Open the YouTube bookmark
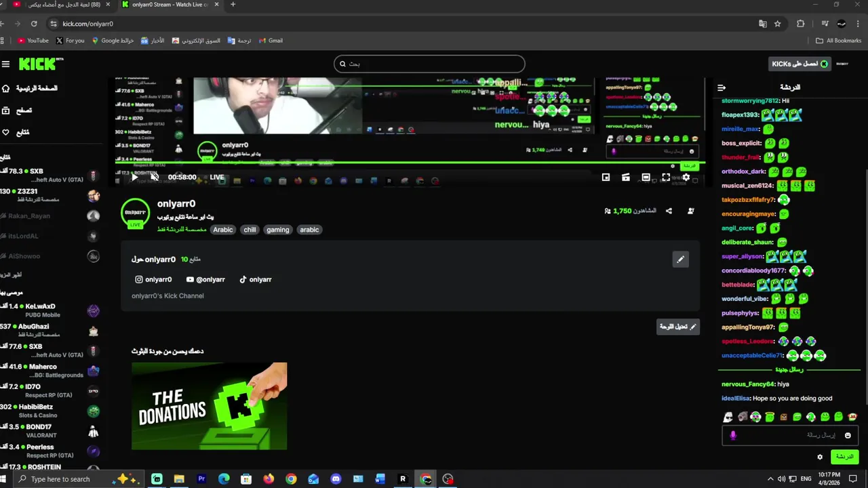This screenshot has width=868, height=488. point(33,41)
